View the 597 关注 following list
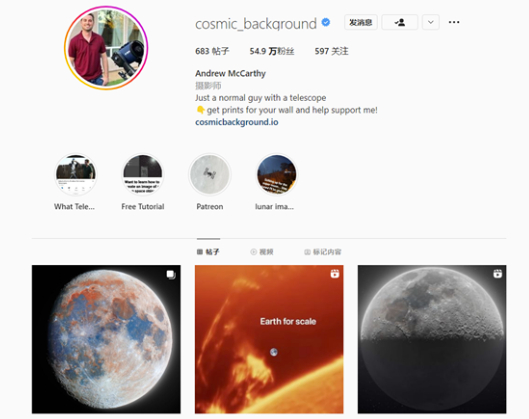 tap(331, 51)
